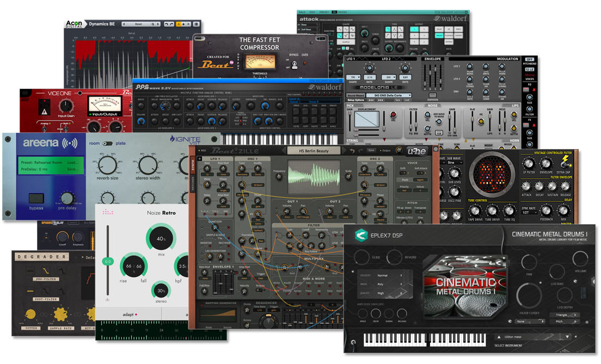Open Mode Poly dropdown in Eplex7

[x=389, y=284]
